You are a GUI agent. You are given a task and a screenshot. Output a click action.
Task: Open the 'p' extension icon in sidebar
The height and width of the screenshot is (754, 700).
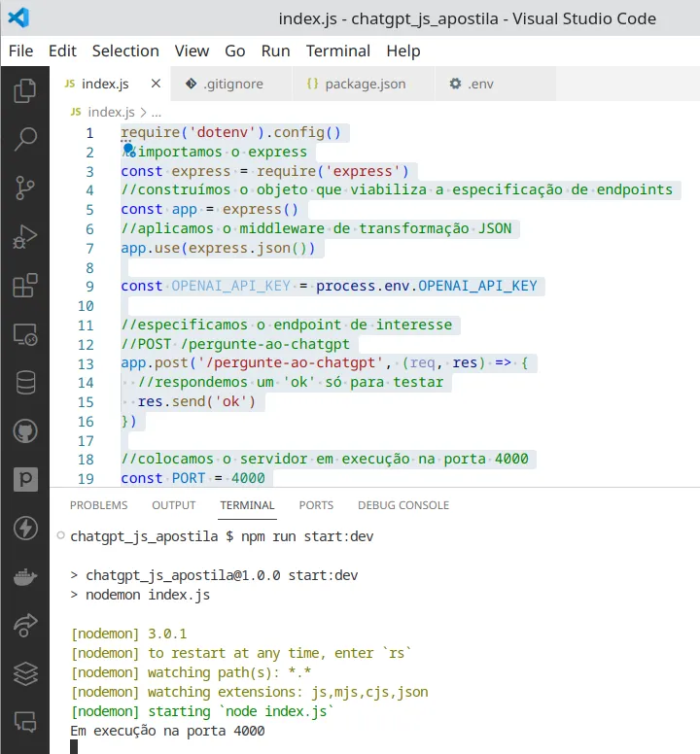pos(25,479)
